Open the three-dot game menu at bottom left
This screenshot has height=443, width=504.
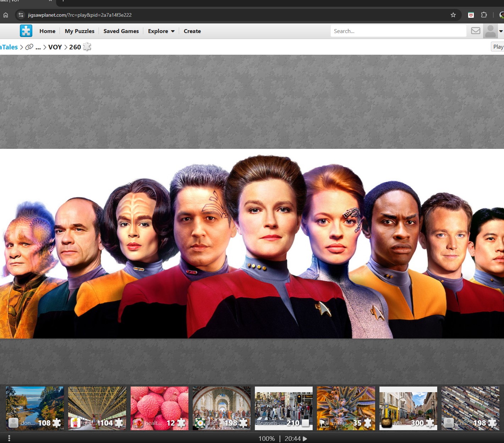point(9,438)
